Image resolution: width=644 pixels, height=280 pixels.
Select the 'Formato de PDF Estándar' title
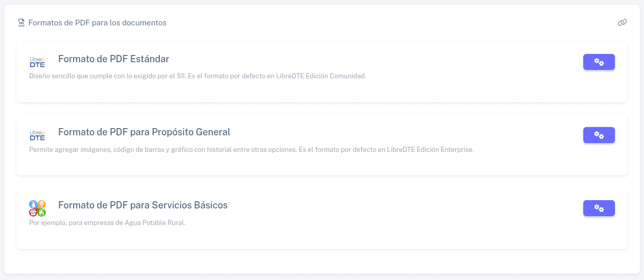114,59
